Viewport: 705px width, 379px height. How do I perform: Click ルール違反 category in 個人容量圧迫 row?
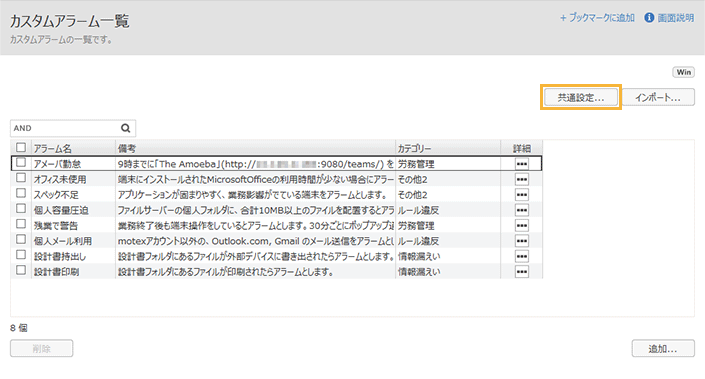[x=419, y=210]
